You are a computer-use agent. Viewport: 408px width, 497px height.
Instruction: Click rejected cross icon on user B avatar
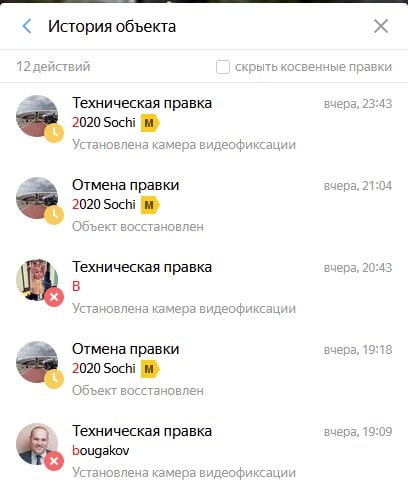[54, 297]
